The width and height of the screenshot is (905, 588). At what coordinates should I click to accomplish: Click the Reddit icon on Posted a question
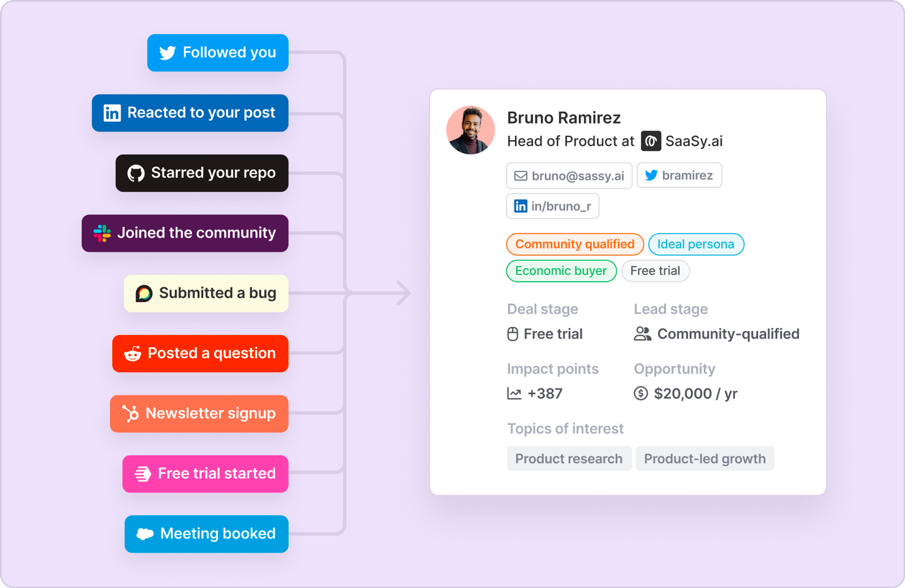pyautogui.click(x=133, y=354)
